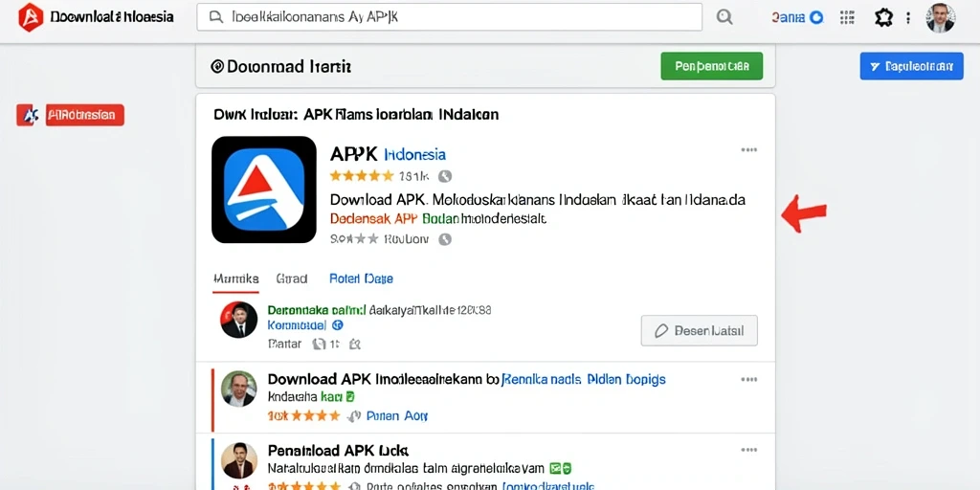Click the blue filter button at top right

(911, 66)
